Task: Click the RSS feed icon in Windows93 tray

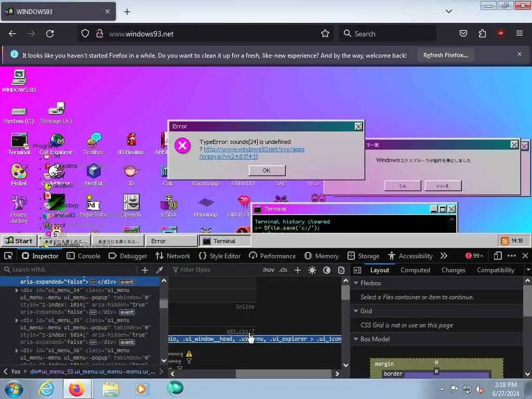Action: (x=505, y=241)
